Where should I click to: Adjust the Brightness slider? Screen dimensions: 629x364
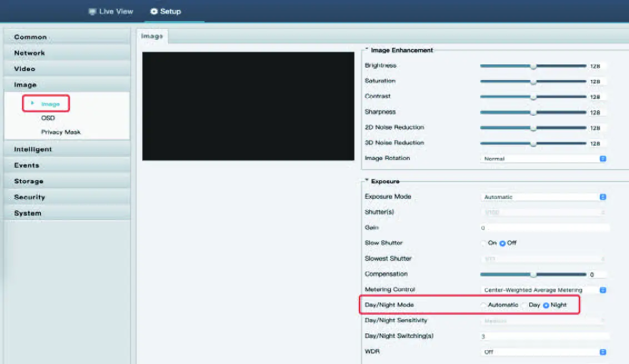coord(533,66)
